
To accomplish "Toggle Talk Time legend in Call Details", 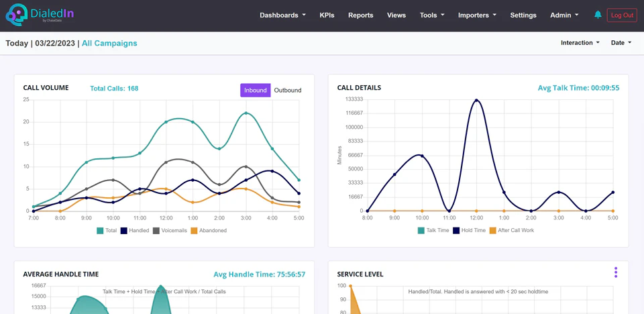I will click(x=433, y=231).
